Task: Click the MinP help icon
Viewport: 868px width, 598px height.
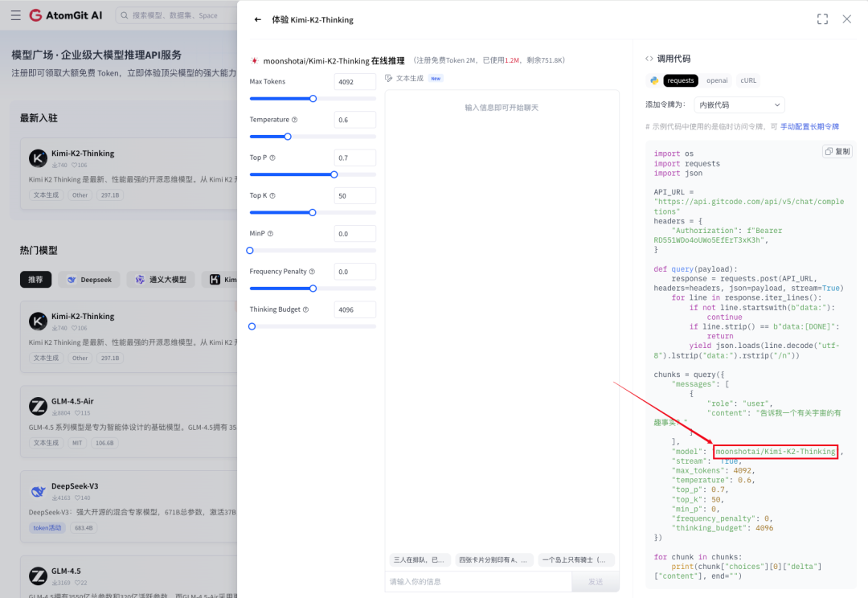Action: [x=270, y=234]
